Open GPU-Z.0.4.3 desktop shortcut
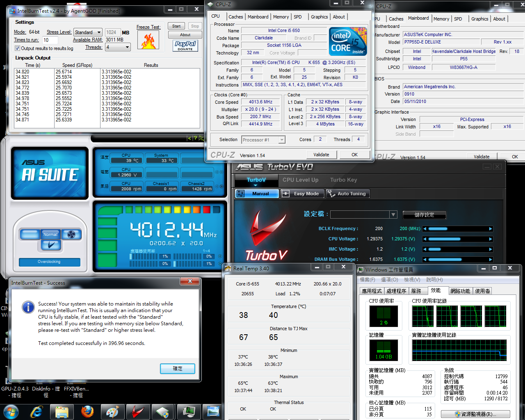This screenshot has width=525, height=420. [x=15, y=392]
